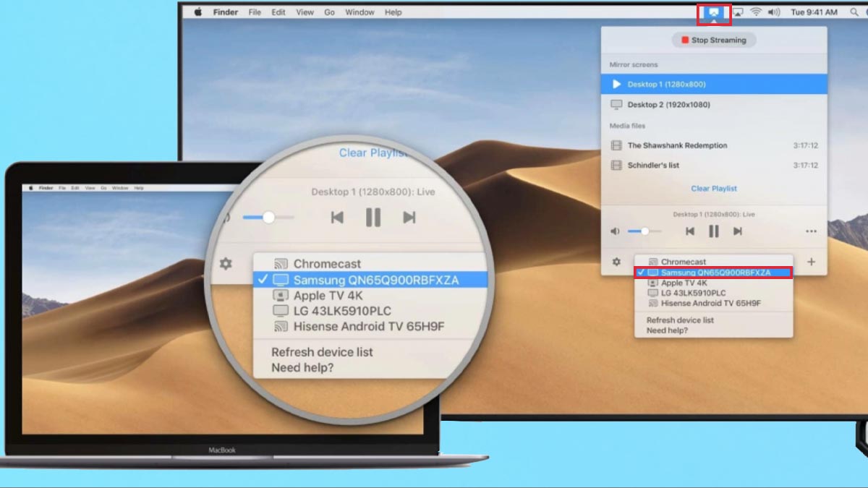This screenshot has width=868, height=488.
Task: Click the volume slider in the TV screen panel
Action: (644, 231)
